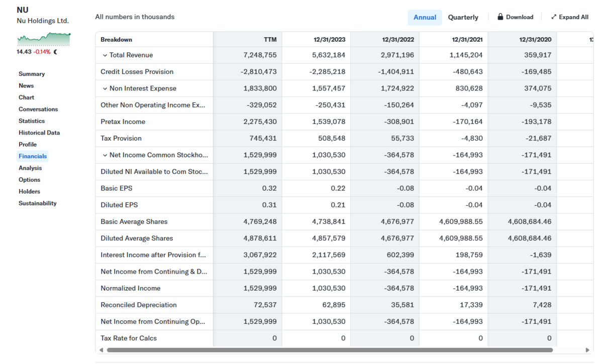The width and height of the screenshot is (603, 364).
Task: Open the Analysis page
Action: (x=30, y=168)
